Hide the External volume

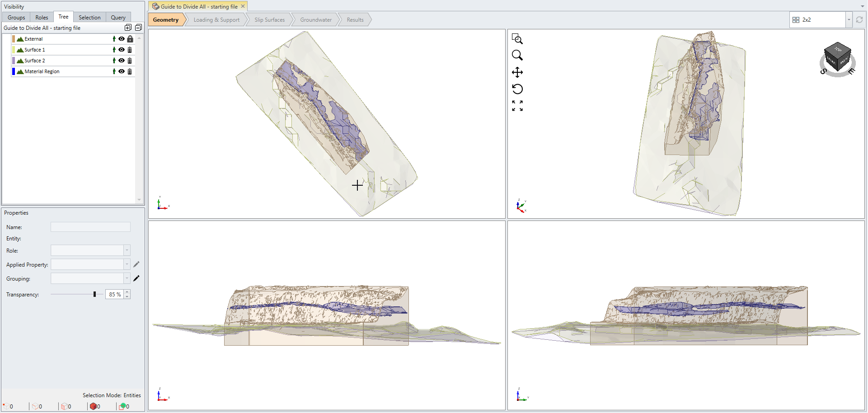point(122,39)
